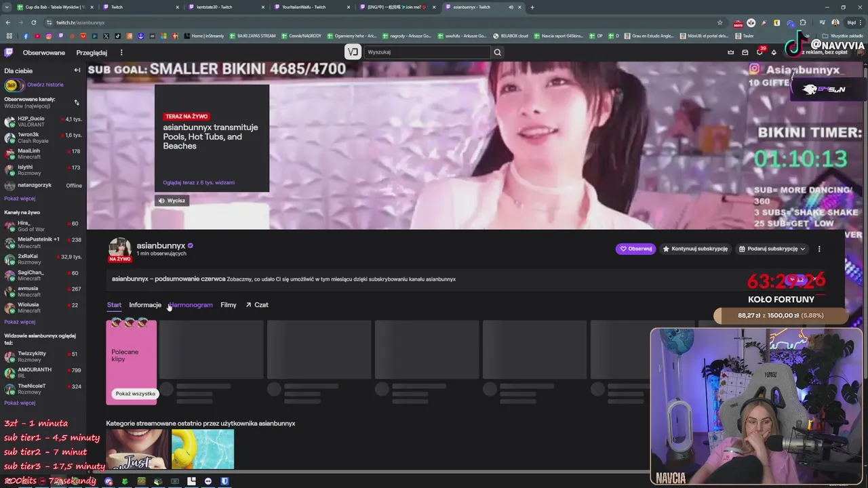This screenshot has width=868, height=488.
Task: Open the Filmy tab
Action: pos(229,305)
